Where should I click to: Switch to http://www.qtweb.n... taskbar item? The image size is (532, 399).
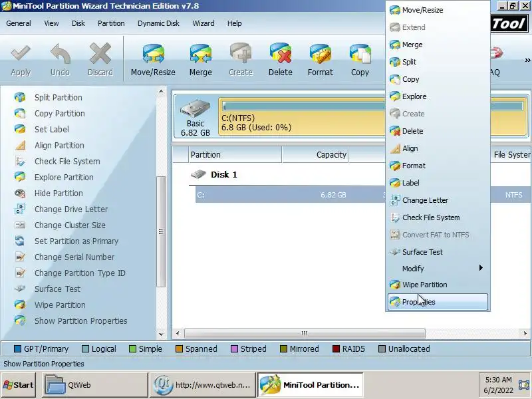click(x=203, y=385)
